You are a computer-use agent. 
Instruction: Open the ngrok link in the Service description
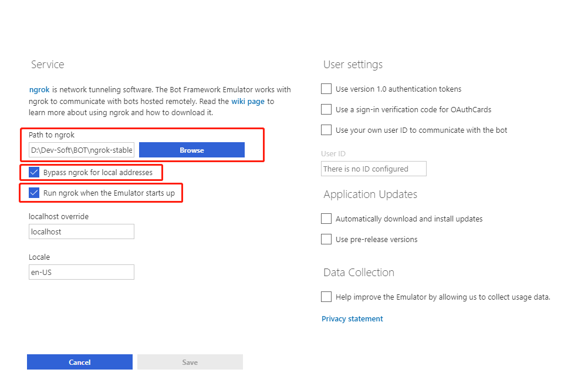39,90
